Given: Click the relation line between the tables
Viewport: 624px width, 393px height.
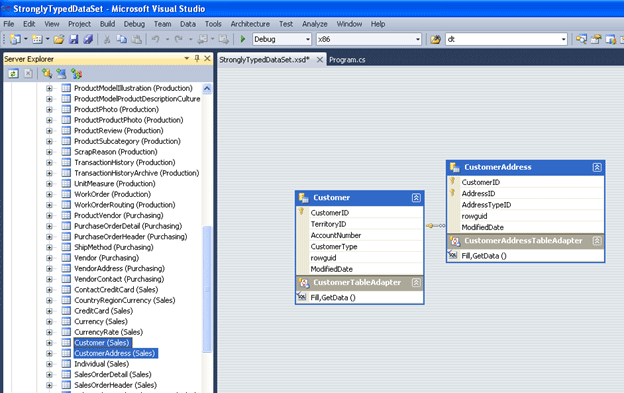Looking at the screenshot, I should pos(435,226).
